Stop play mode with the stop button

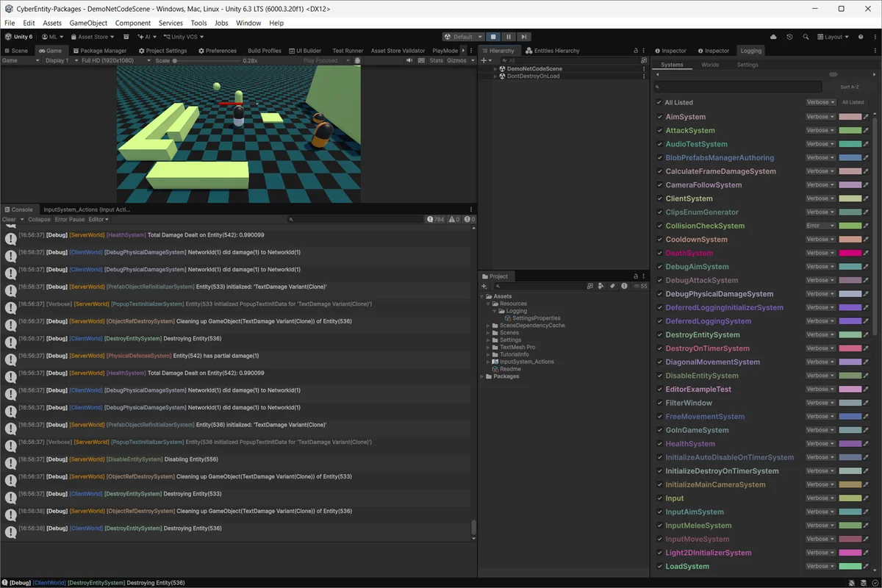click(x=494, y=37)
